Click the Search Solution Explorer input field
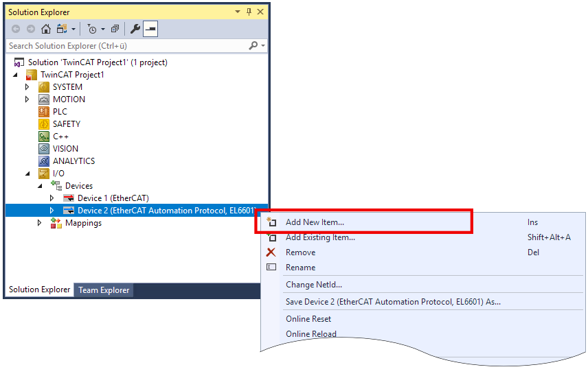 [127, 45]
